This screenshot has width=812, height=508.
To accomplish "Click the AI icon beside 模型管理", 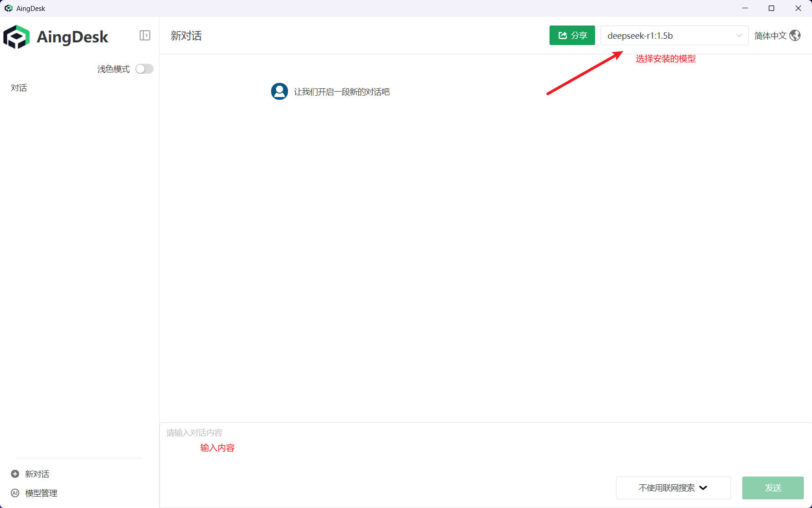I will (15, 493).
